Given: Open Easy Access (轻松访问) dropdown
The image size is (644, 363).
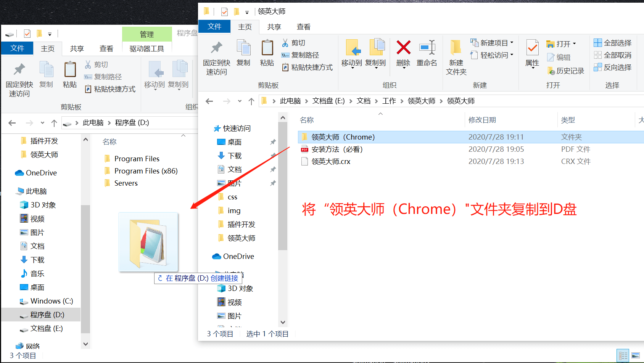Looking at the screenshot, I should (493, 55).
